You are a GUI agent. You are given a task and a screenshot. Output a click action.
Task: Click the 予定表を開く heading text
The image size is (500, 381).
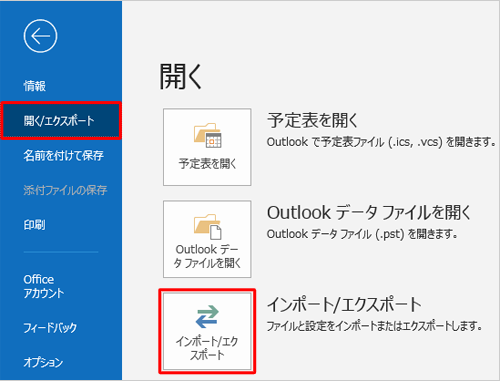(312, 120)
